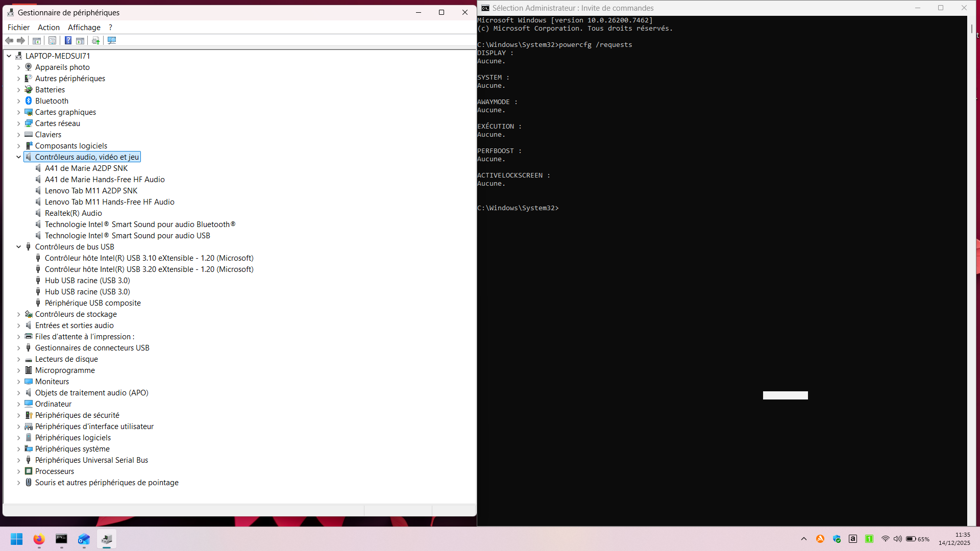Open the Windows Start menu
Viewport: 980px width, 551px height.
coord(16,539)
